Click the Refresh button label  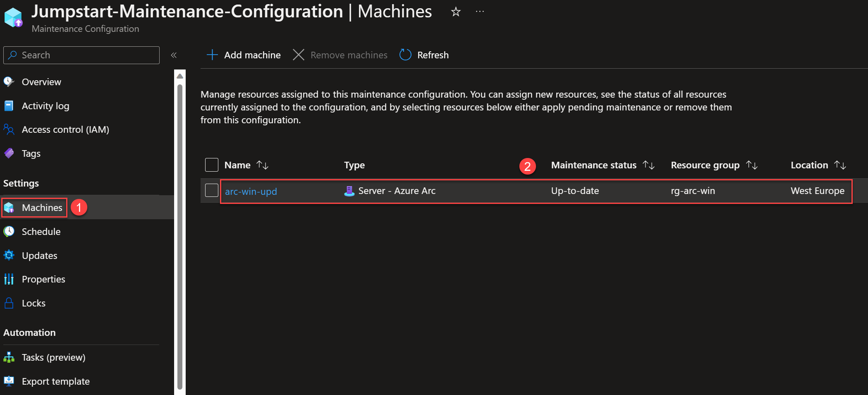click(433, 55)
